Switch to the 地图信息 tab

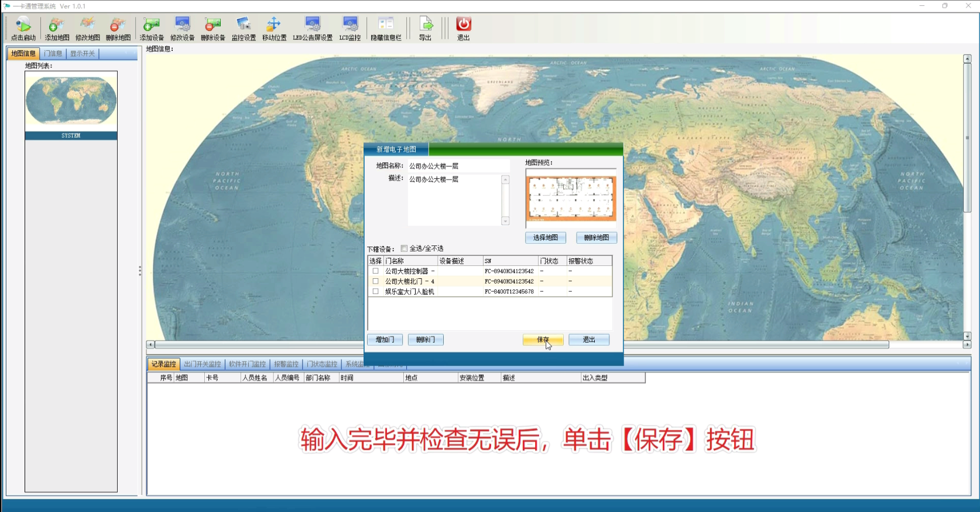pos(23,53)
